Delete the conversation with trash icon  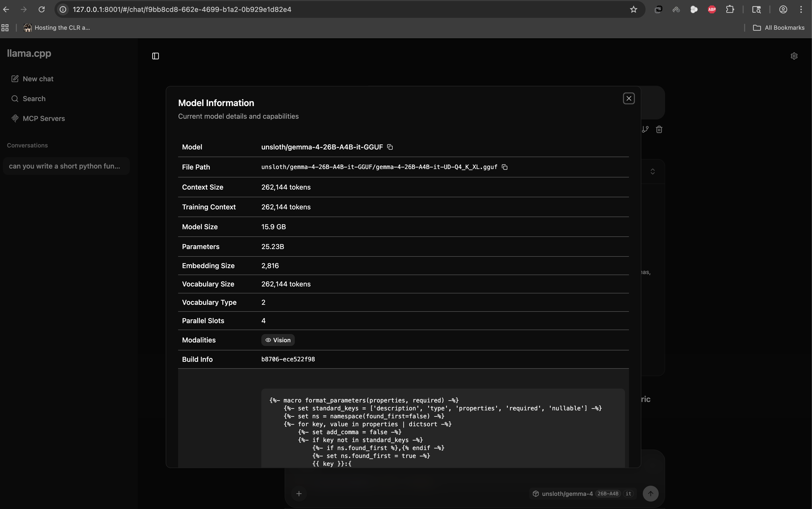[x=659, y=129]
